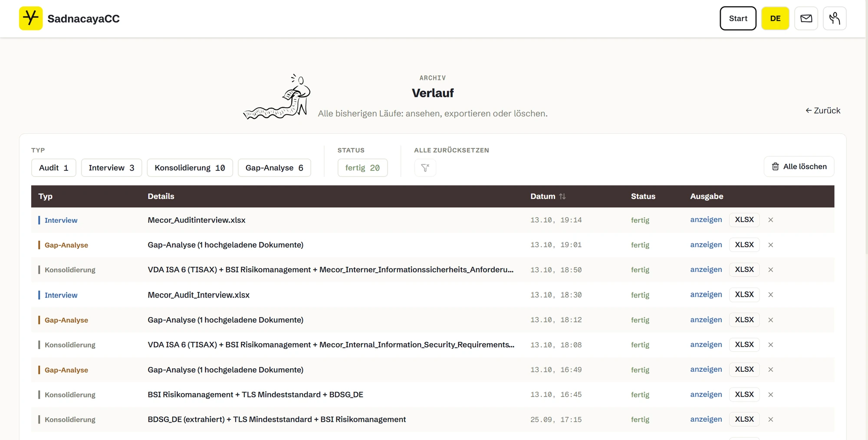
Task: Toggle the Audit type filter
Action: (x=54, y=168)
